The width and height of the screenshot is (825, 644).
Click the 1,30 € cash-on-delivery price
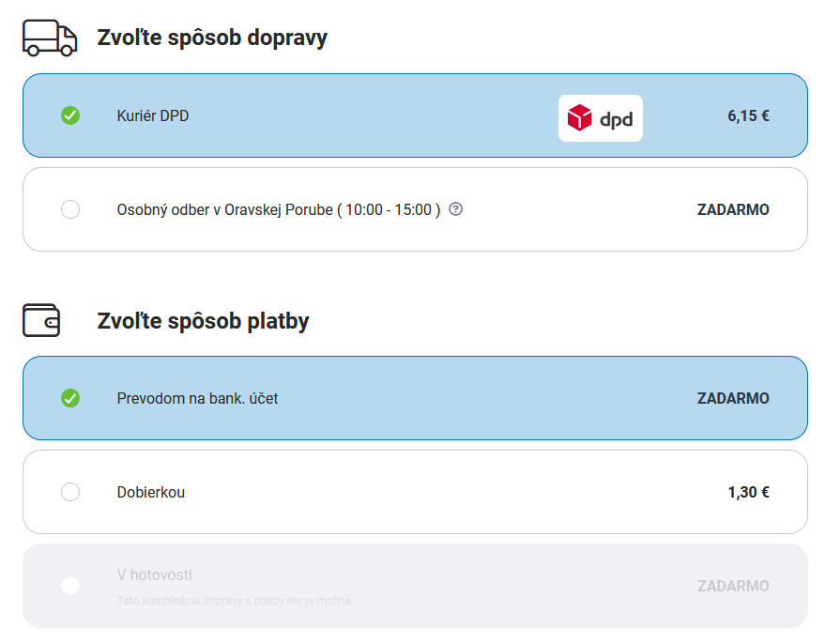pyautogui.click(x=748, y=492)
